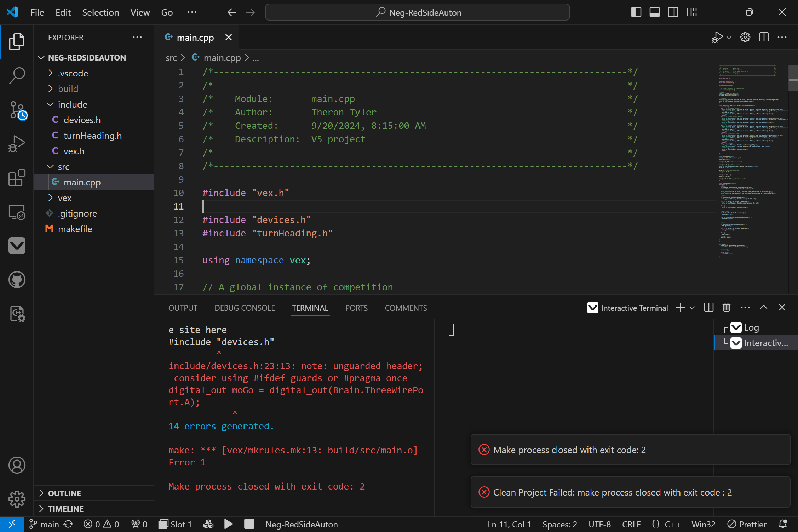
Task: Open the VEX extension view in the activity bar
Action: pos(17,246)
